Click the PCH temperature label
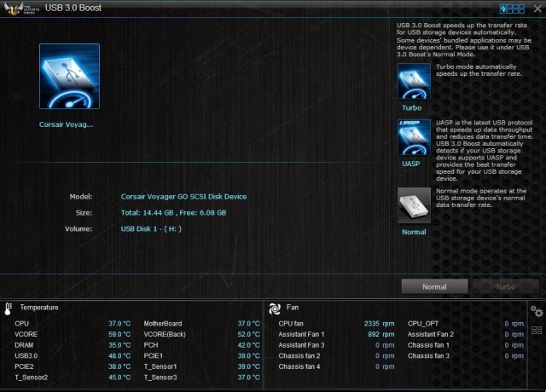 [x=151, y=345]
